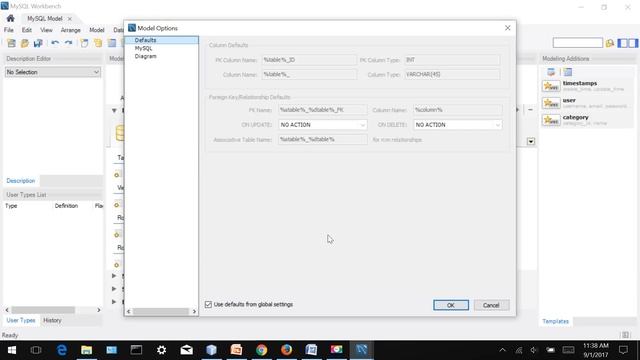Open model file toolbar icon
The width and height of the screenshot is (640, 360).
(x=25, y=43)
